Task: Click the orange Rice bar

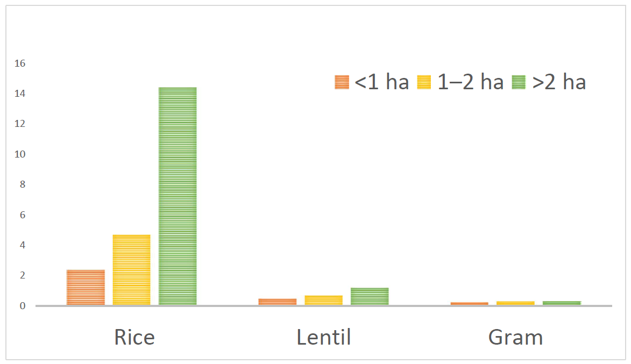Action: (x=86, y=287)
